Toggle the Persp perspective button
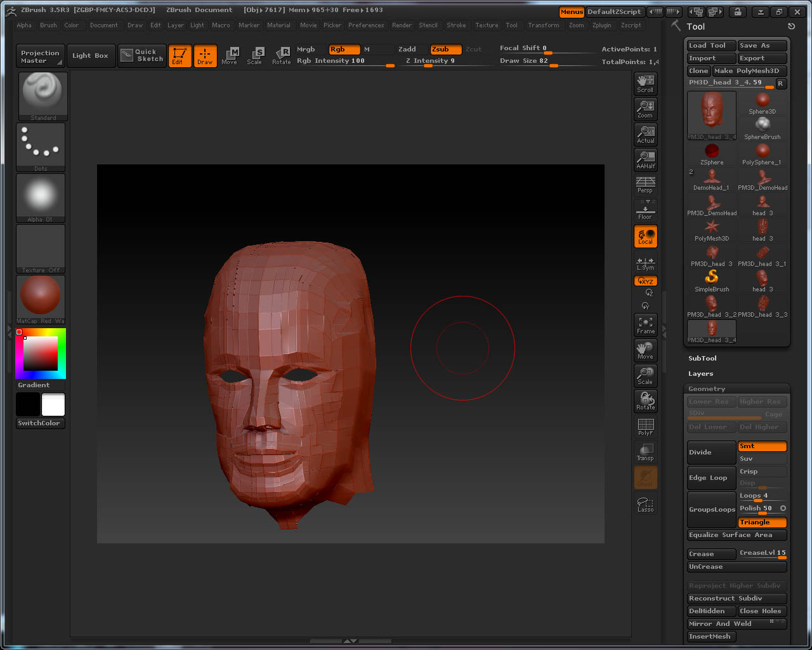 pos(645,185)
